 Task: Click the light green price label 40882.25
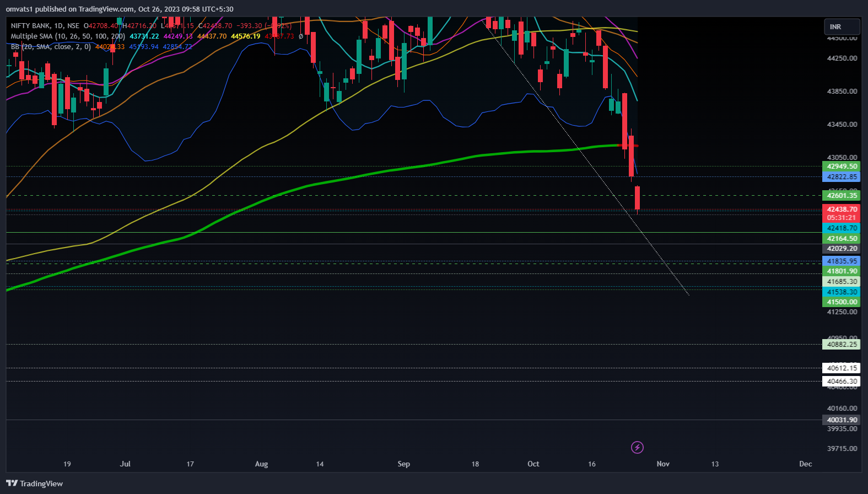pyautogui.click(x=842, y=345)
